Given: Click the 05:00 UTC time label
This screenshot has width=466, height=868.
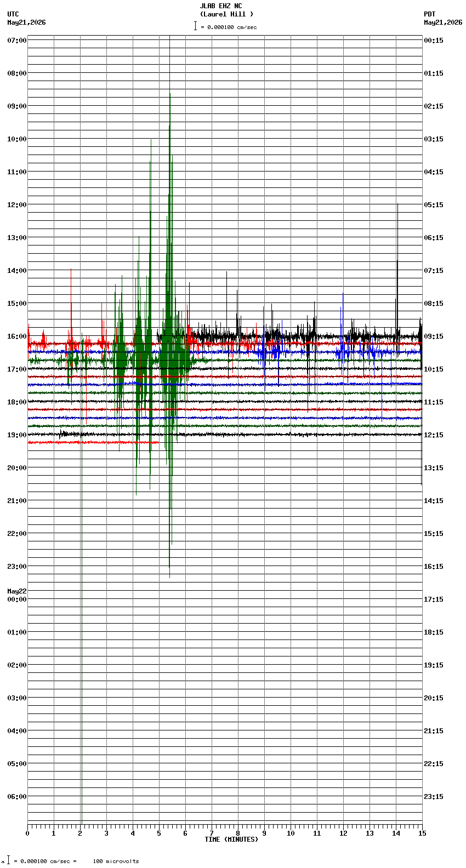Looking at the screenshot, I should click(x=17, y=764).
